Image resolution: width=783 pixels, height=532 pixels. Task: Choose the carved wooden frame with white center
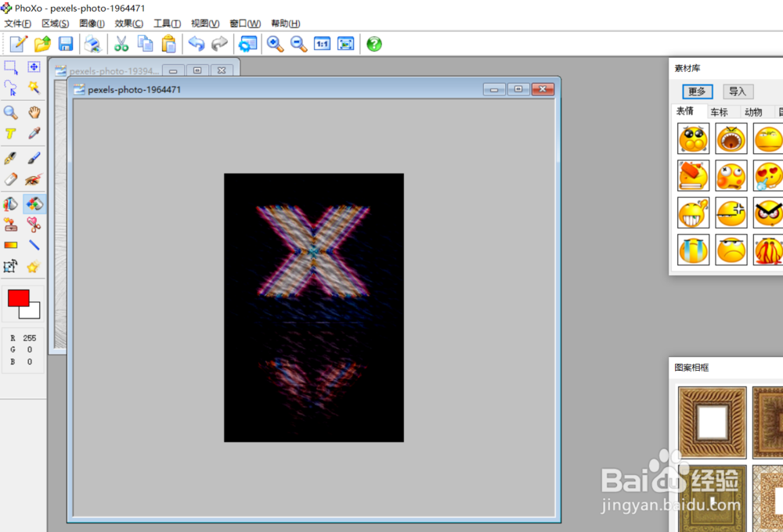pos(712,422)
